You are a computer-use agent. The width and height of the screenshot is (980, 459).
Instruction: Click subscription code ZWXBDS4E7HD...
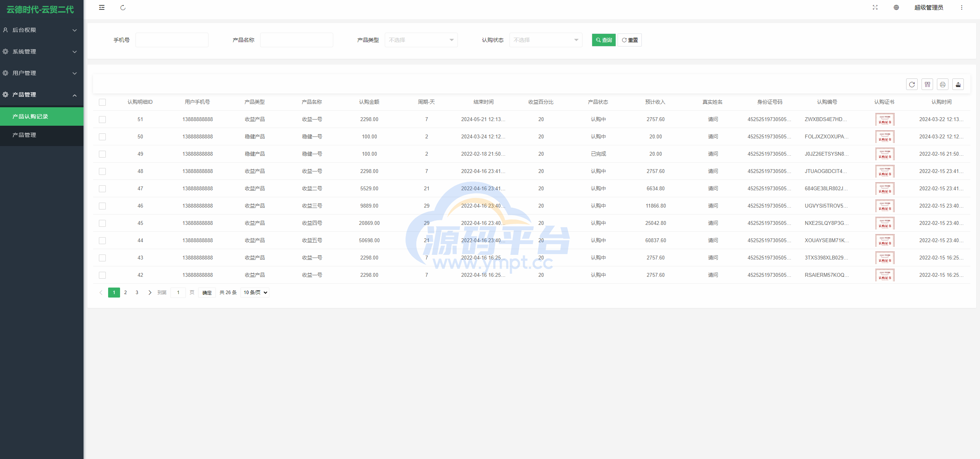pos(826,119)
